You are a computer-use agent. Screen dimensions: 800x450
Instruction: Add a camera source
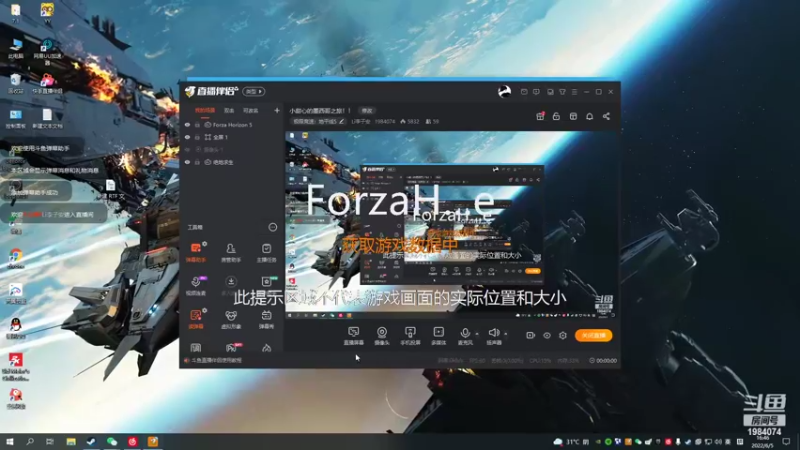click(382, 336)
